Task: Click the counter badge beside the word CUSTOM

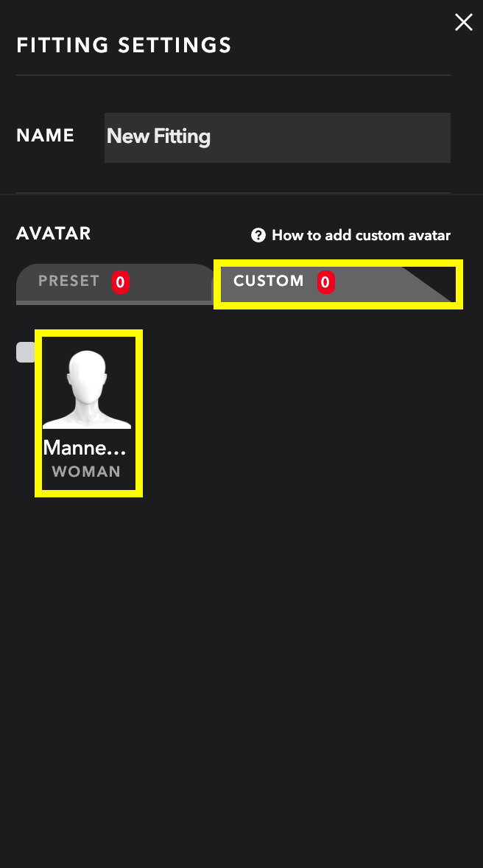Action: point(326,281)
